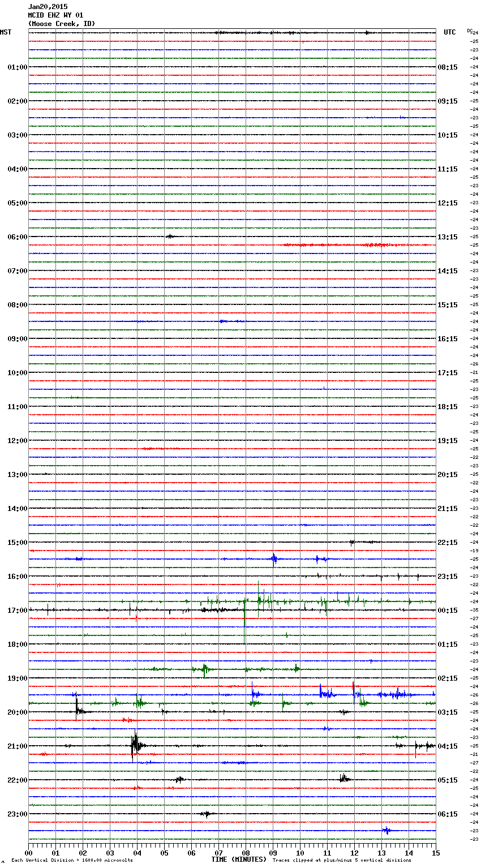This screenshot has height=868, width=481.
Task: Click the "Each Vertical Division = 1600.00 microvolts" note
Action: tap(72, 861)
